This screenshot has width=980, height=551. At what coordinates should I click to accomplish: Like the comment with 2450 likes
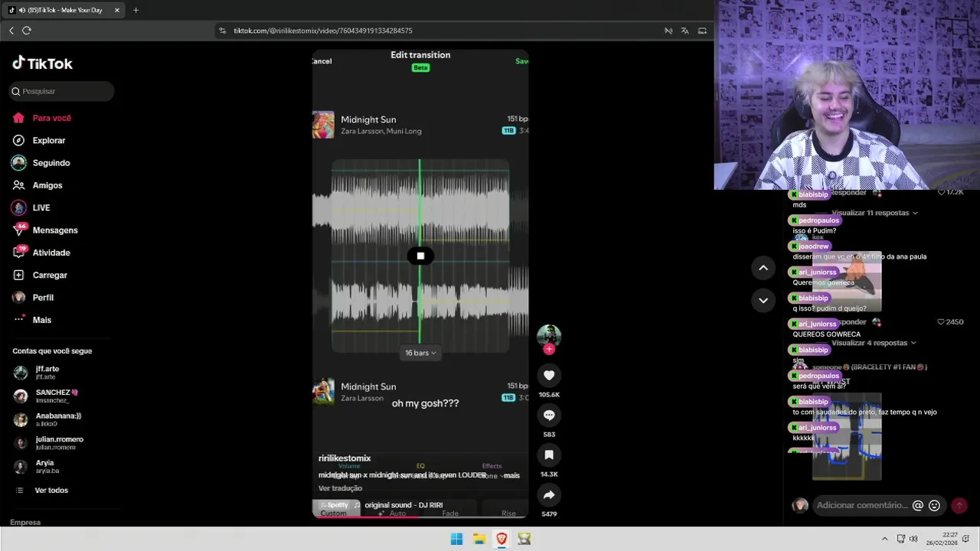(941, 322)
